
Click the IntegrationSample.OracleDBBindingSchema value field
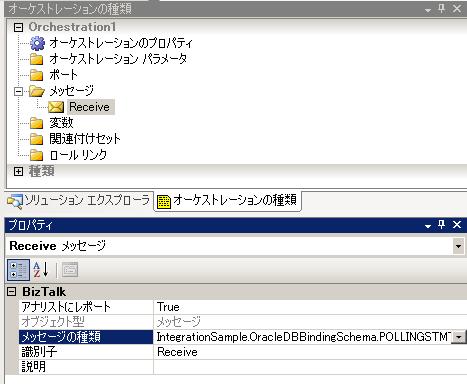click(x=303, y=337)
